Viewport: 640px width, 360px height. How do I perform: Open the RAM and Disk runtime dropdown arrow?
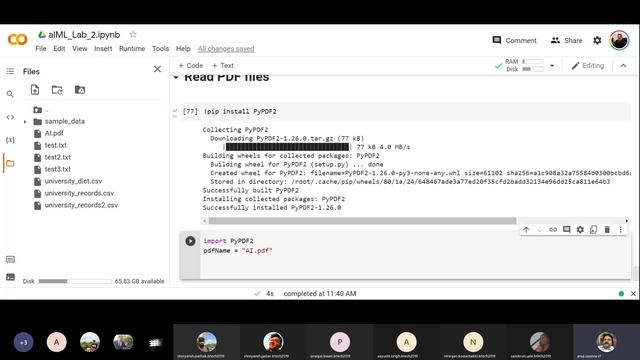point(552,66)
